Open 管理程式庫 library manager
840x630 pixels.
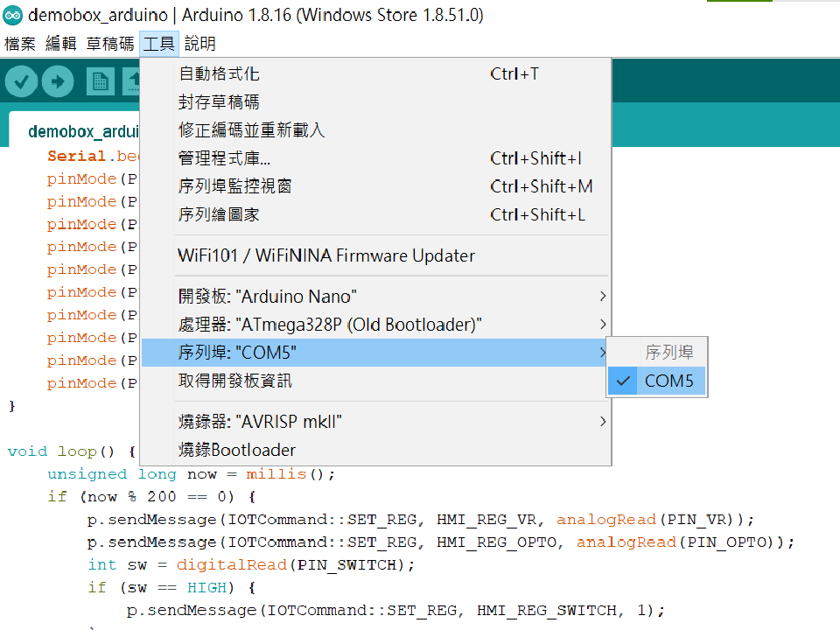224,158
